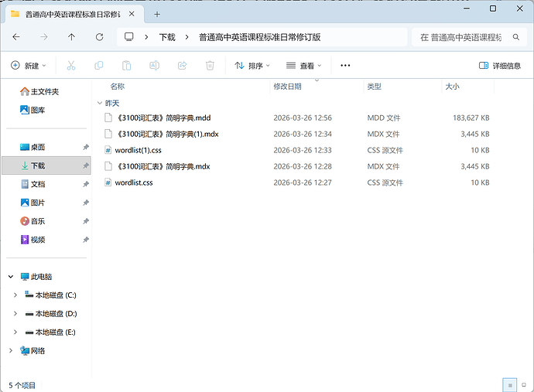
Task: Expand the 网络 tree node
Action: click(x=11, y=351)
